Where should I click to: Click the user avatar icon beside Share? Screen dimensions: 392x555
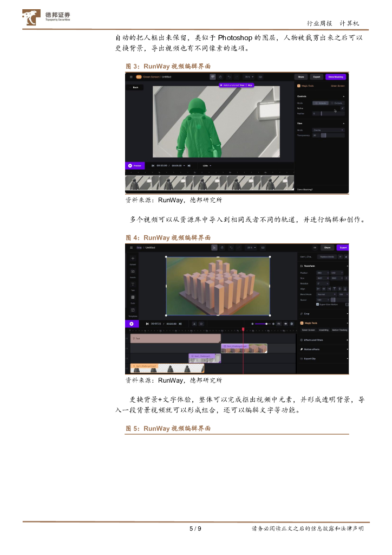315,248
